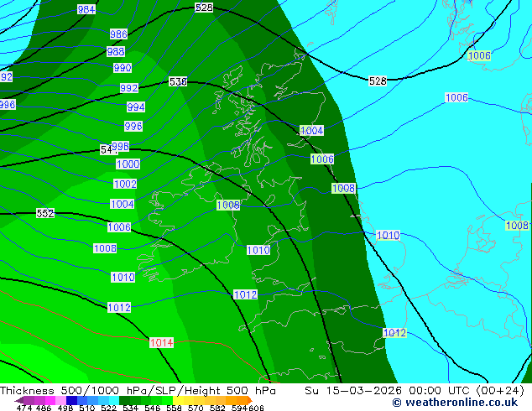Screen dimensions: 532x411
Task: Click the forecast date Su 15-03-2026 text
Action: (x=353, y=391)
